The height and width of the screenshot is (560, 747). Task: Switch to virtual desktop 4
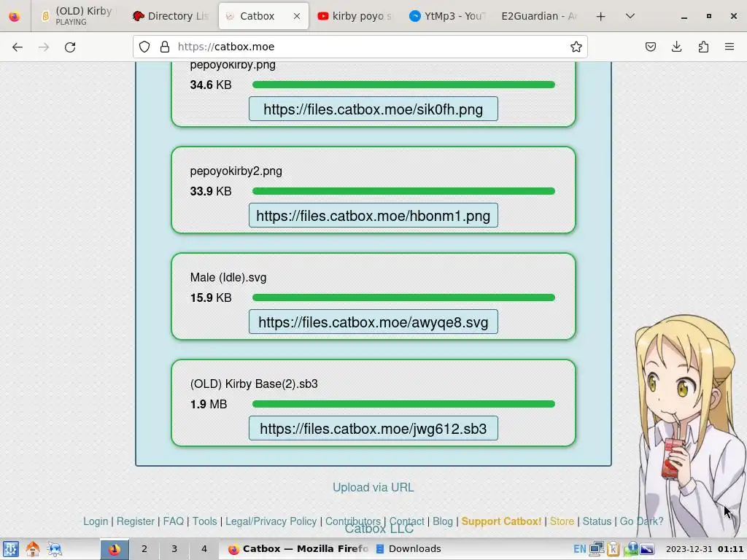pyautogui.click(x=204, y=549)
